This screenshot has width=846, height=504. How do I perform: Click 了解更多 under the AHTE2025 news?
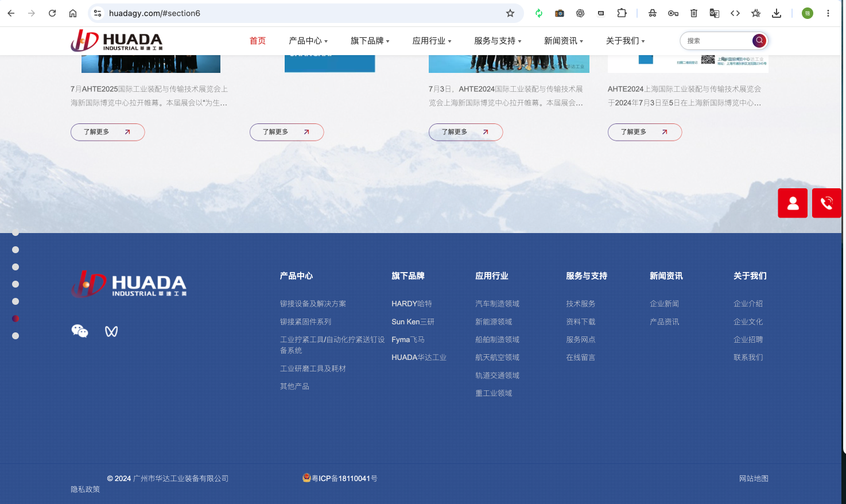tap(107, 132)
